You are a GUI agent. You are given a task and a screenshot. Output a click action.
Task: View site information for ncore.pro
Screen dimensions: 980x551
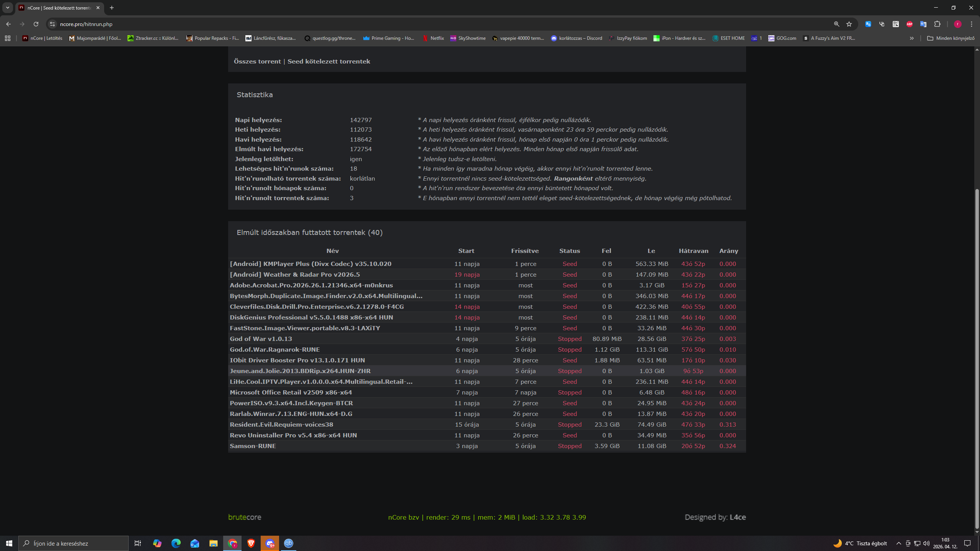pos(52,24)
